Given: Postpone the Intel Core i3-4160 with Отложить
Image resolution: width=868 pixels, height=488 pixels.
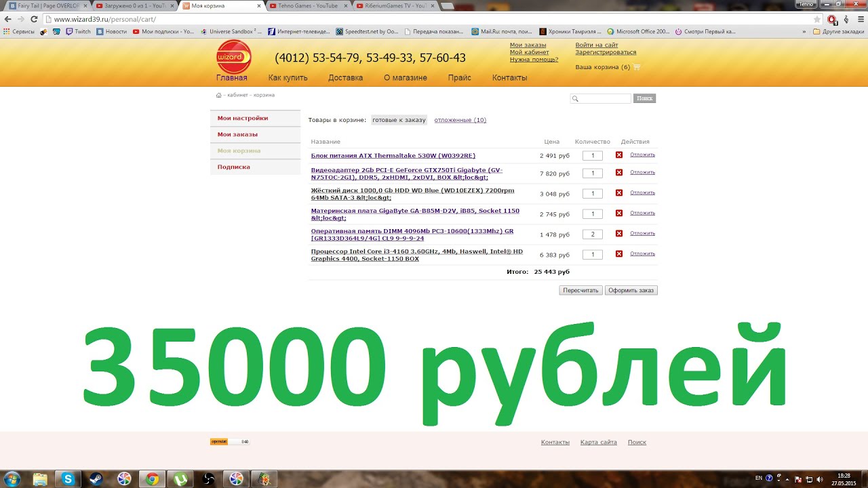Looking at the screenshot, I should [x=642, y=253].
